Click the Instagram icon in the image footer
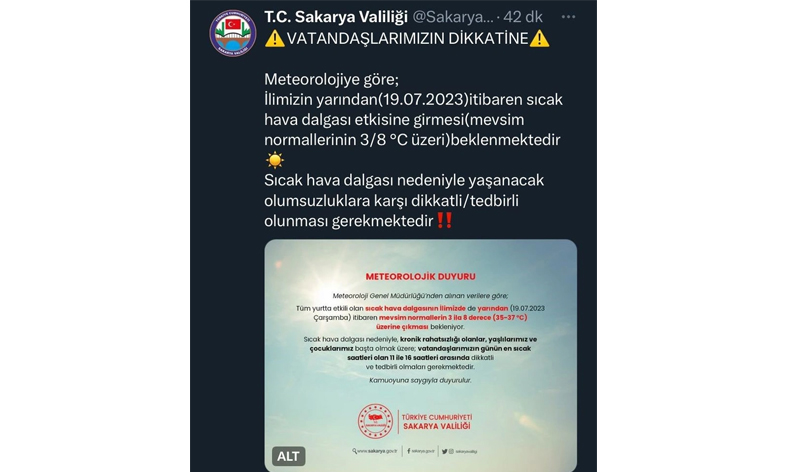The image size is (790, 472). tap(451, 451)
